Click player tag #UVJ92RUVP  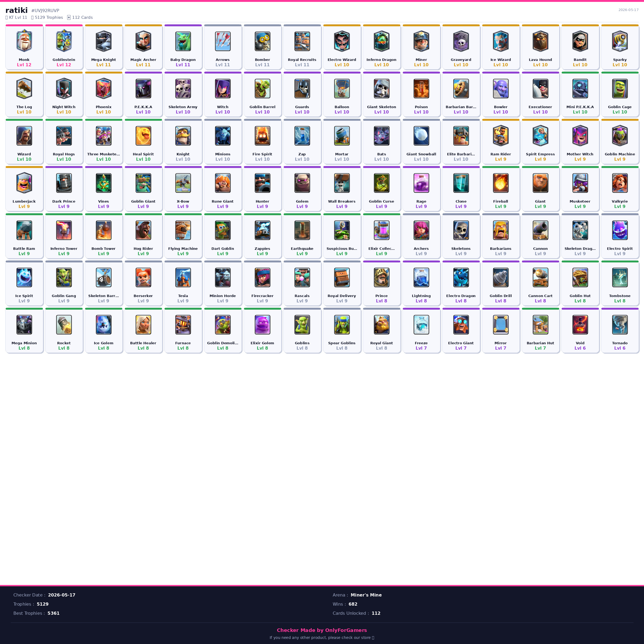(45, 11)
